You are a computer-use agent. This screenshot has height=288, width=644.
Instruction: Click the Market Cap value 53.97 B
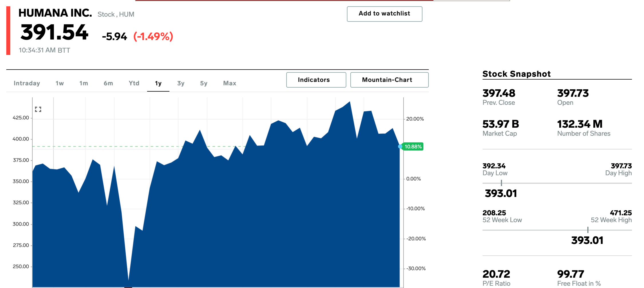tap(501, 124)
